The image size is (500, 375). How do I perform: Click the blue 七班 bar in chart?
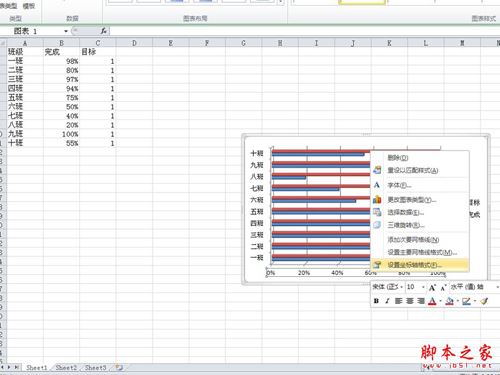click(x=306, y=189)
